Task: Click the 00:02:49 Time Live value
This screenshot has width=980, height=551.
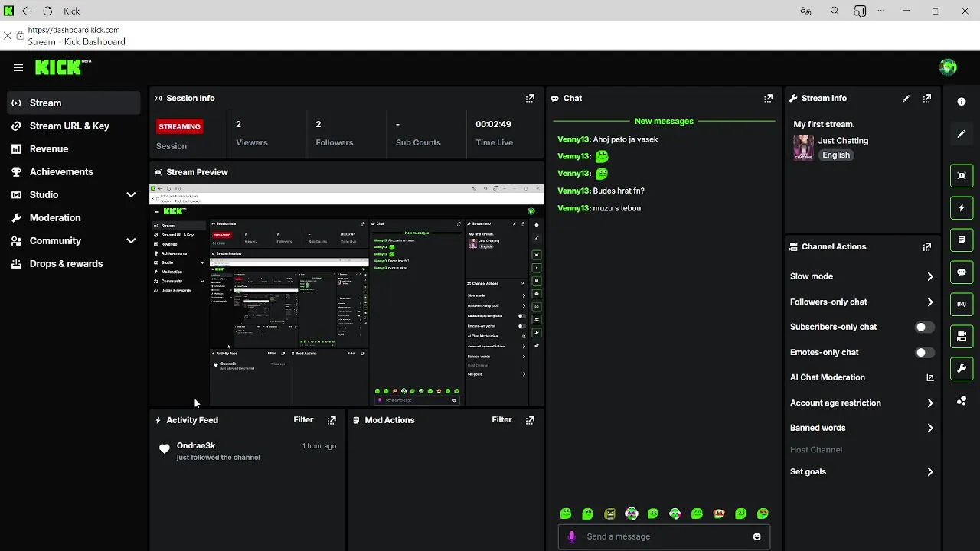Action: coord(493,124)
